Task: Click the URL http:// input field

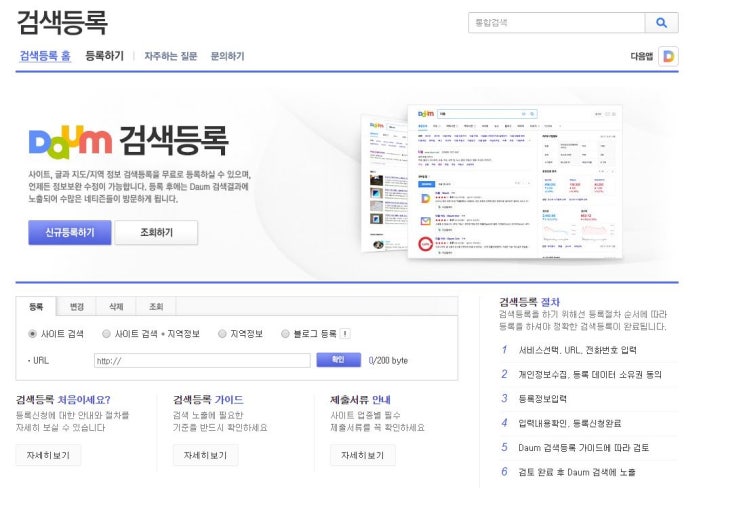Action: coord(202,361)
